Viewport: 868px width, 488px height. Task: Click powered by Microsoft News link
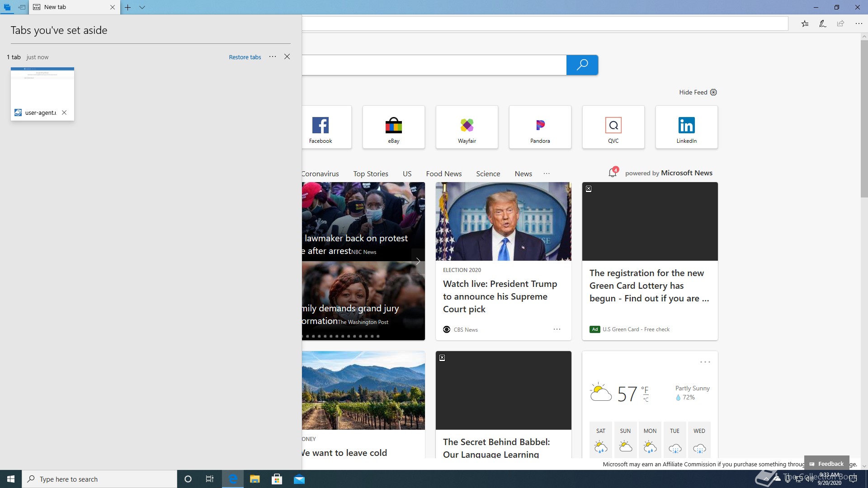pyautogui.click(x=669, y=173)
